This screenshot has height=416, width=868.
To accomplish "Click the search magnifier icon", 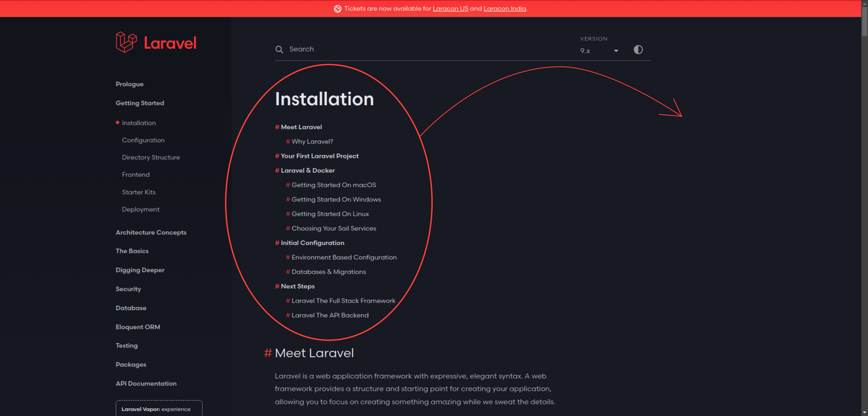I will click(x=279, y=49).
